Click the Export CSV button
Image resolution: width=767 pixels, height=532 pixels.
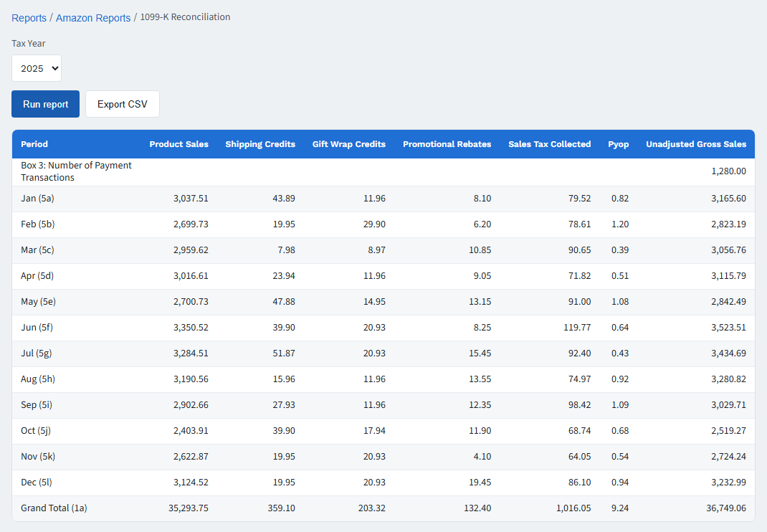pyautogui.click(x=123, y=104)
